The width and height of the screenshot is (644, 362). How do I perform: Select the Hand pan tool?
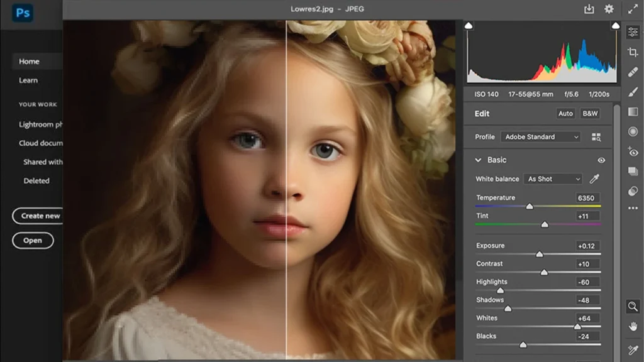click(x=633, y=326)
